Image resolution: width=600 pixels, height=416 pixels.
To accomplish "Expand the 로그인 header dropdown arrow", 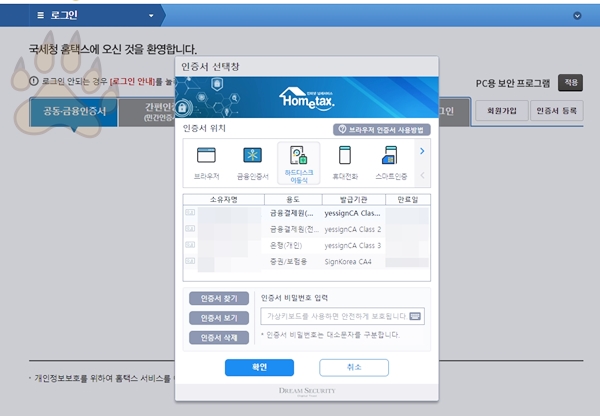I will [x=151, y=16].
